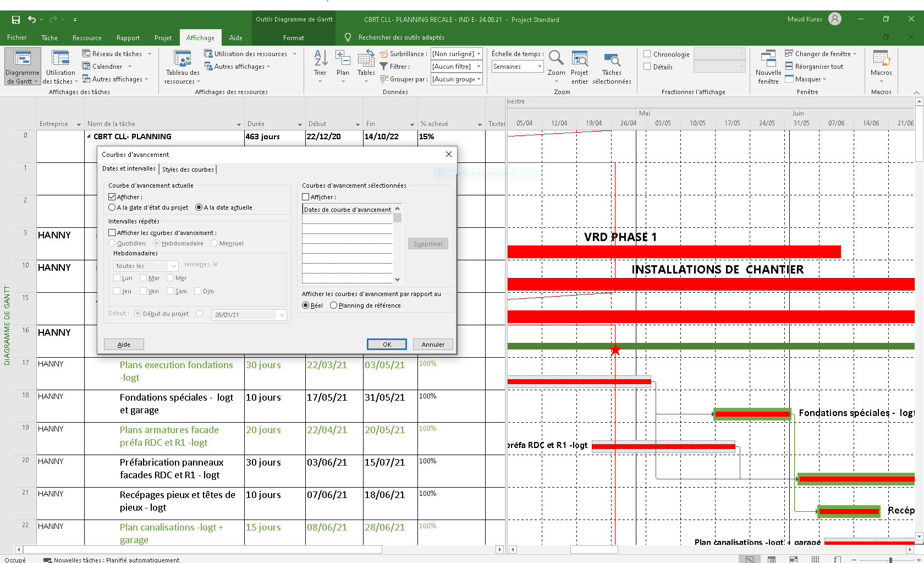Click the Plan outline icon
This screenshot has height=563, width=924.
pos(343,57)
